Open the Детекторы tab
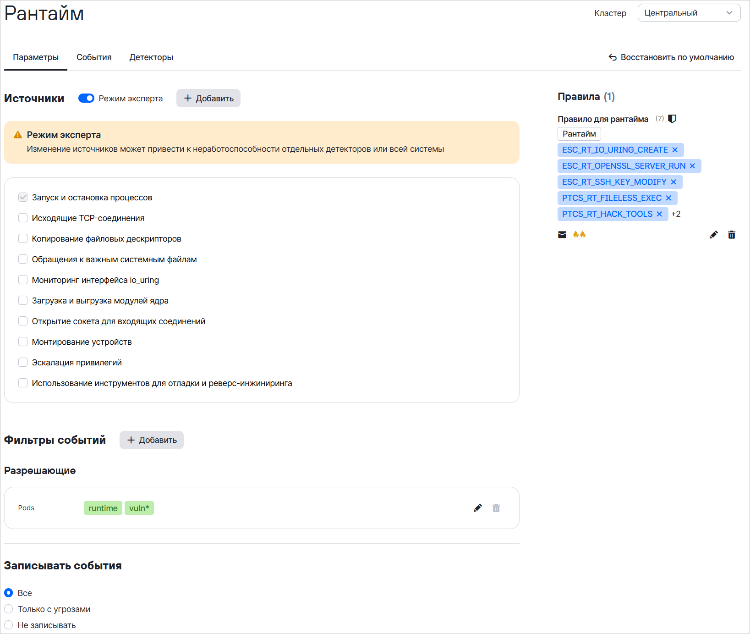Screen dimensions: 750x634 (151, 57)
